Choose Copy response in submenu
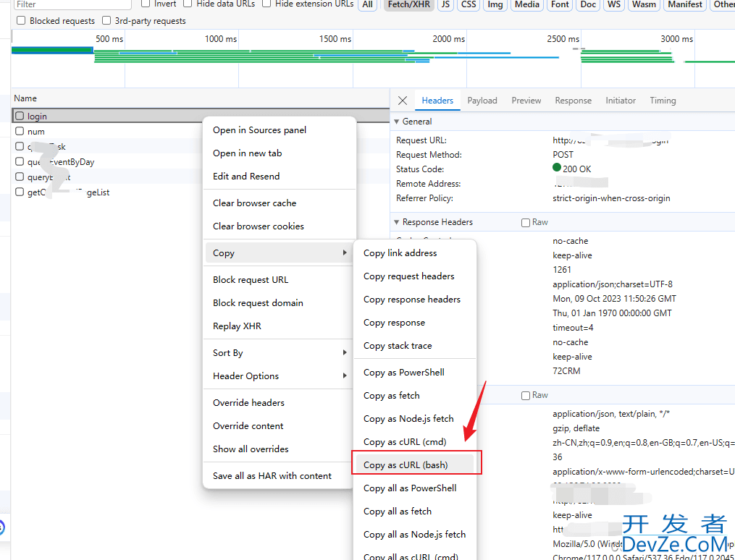This screenshot has height=560, width=735. coord(415,323)
